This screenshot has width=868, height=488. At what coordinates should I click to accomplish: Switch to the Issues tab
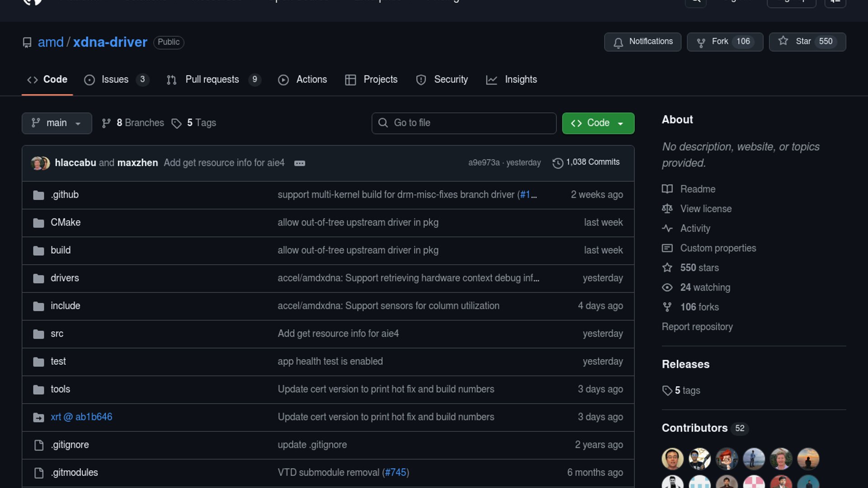click(115, 80)
